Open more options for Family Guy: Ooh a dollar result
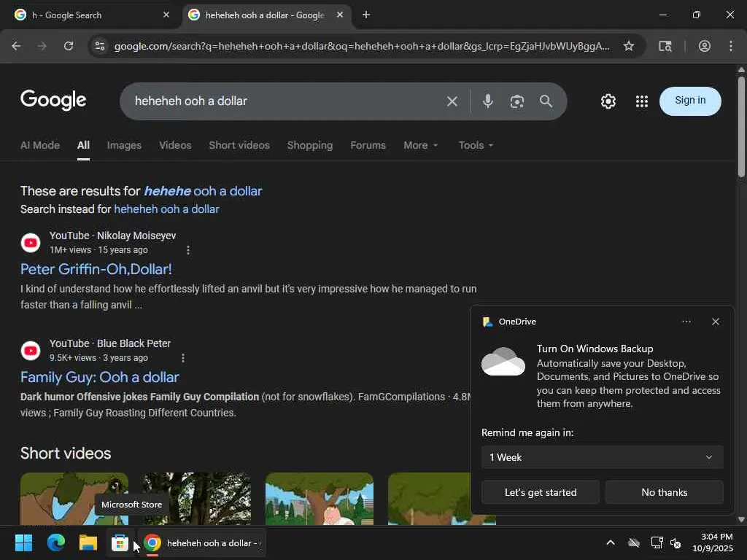 click(183, 357)
